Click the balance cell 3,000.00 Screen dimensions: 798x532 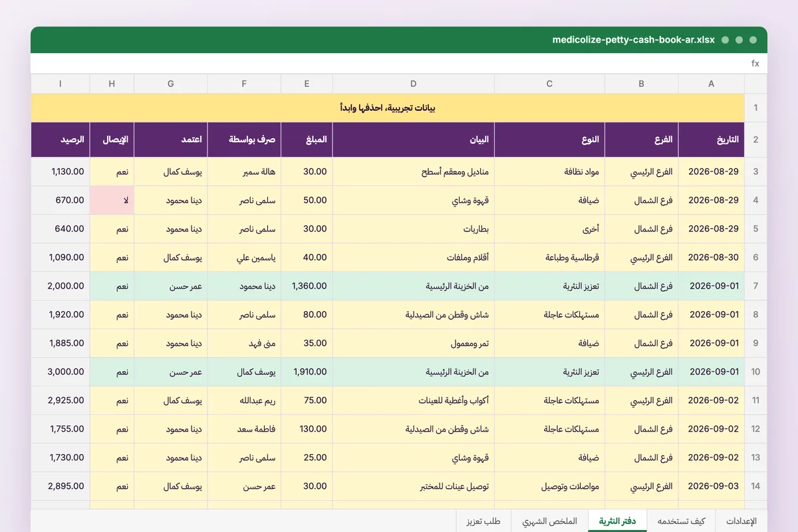pyautogui.click(x=61, y=372)
